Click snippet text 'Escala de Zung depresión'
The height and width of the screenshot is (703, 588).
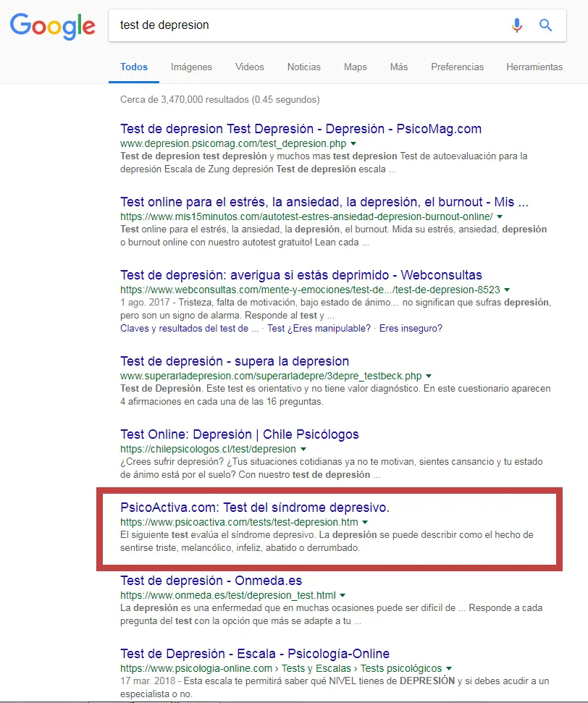coord(219,169)
